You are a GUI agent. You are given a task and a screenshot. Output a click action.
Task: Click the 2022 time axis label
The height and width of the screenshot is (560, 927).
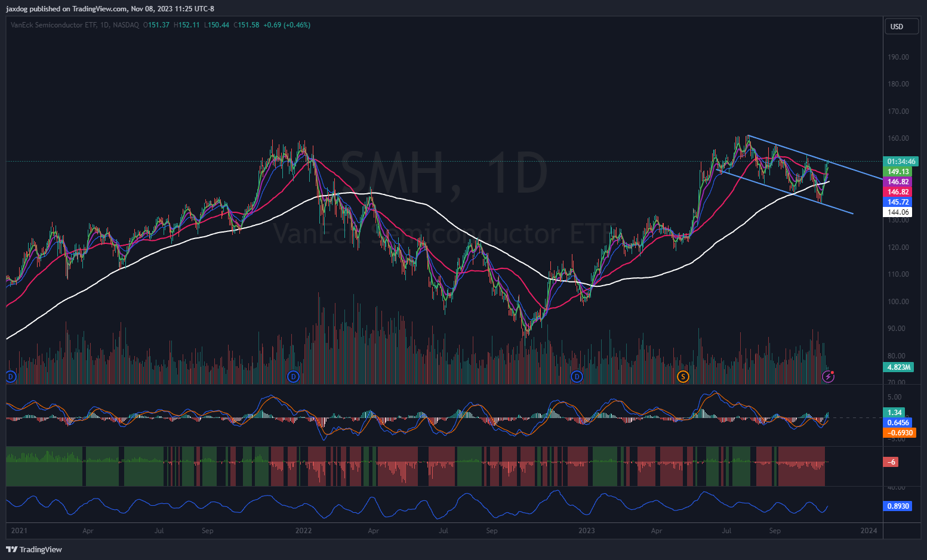(x=304, y=531)
